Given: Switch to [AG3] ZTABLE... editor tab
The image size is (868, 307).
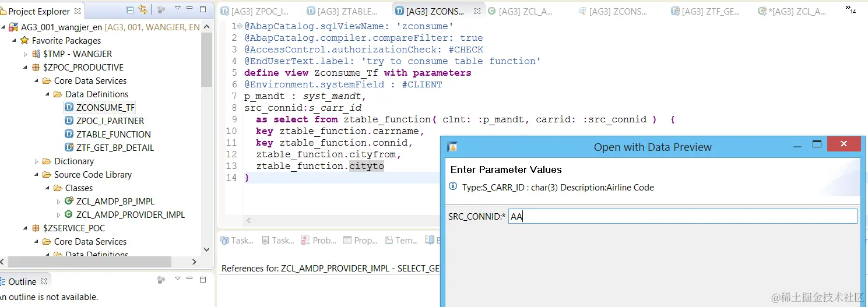Looking at the screenshot, I should (343, 11).
